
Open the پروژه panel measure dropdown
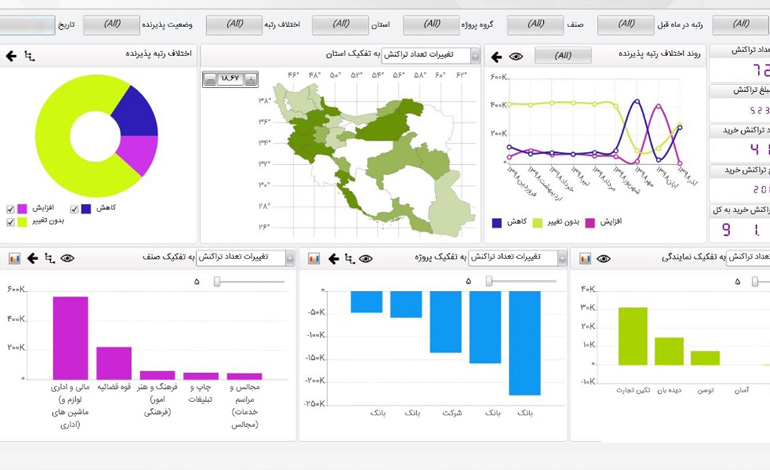click(x=563, y=258)
